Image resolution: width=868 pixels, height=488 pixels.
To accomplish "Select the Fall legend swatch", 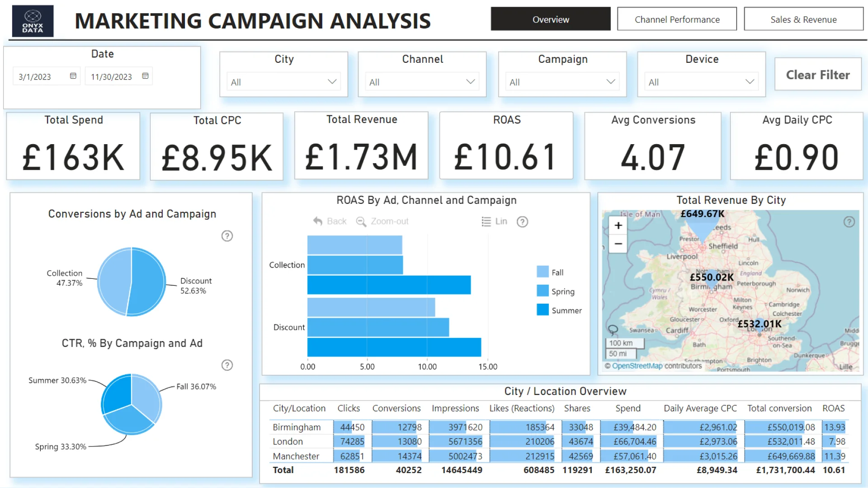I will point(542,272).
